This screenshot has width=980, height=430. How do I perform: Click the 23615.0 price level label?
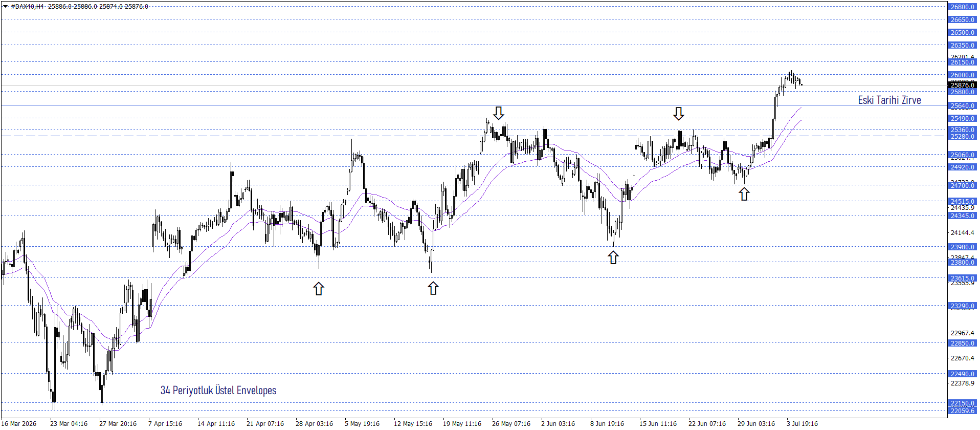point(963,278)
